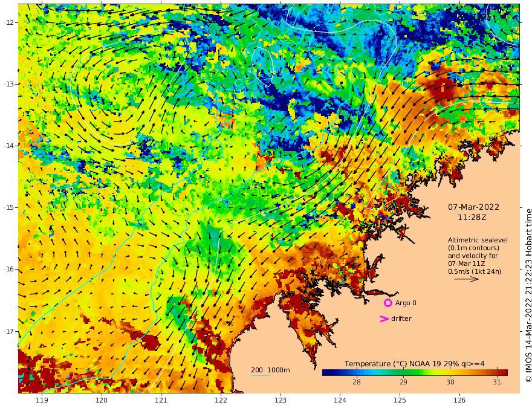
Task: Click the temperature color bar at 30
Action: (450, 373)
